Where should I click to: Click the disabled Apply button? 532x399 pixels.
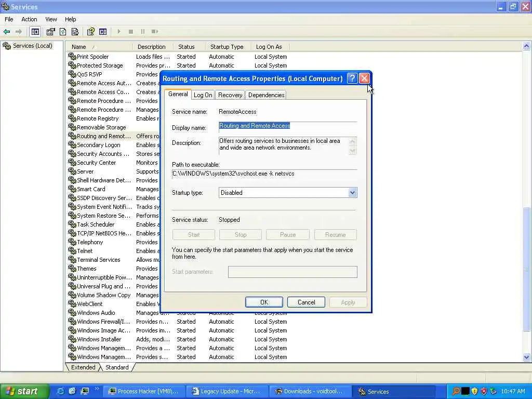[348, 302]
